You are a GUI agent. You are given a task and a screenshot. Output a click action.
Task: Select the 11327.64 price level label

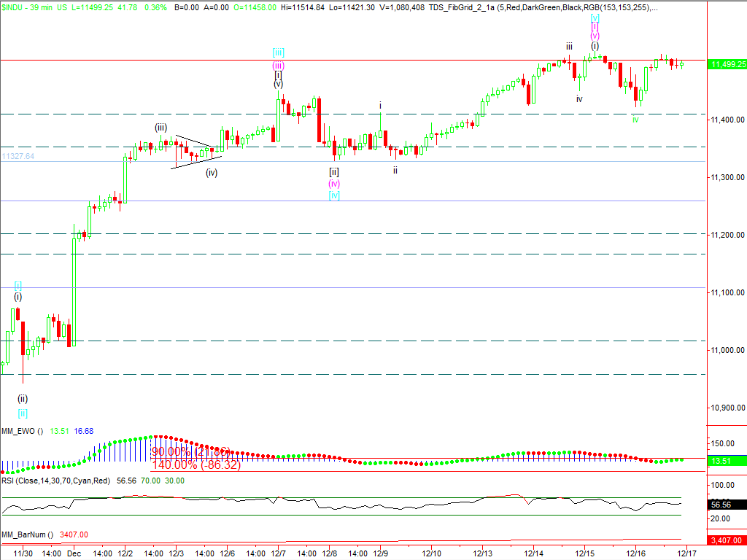coord(18,156)
